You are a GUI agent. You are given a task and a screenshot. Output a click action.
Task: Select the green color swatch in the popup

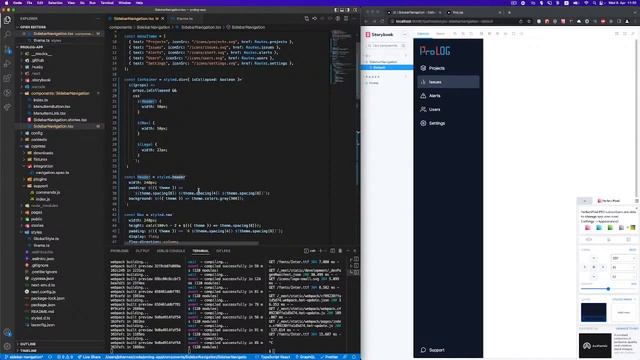pos(610,227)
